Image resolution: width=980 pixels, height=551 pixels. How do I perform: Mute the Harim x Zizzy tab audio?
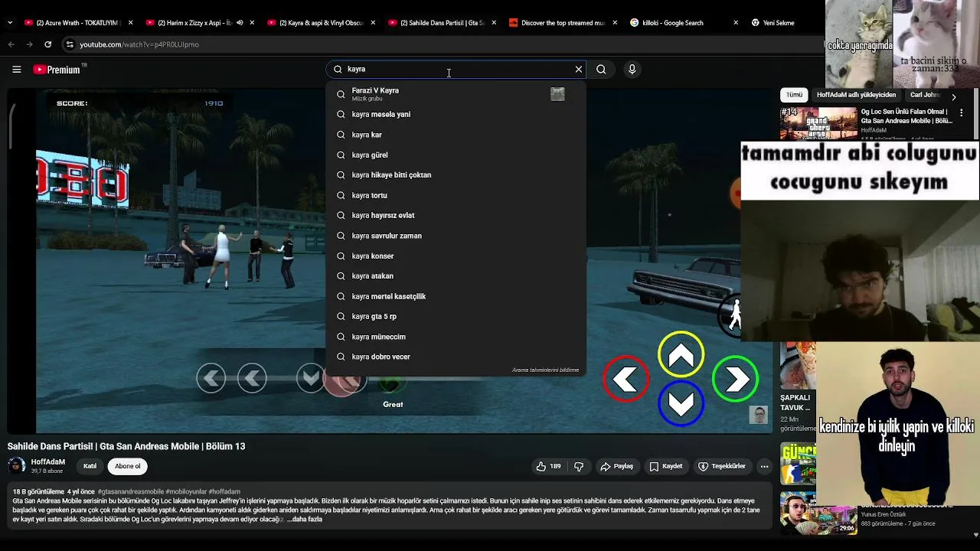pyautogui.click(x=240, y=23)
